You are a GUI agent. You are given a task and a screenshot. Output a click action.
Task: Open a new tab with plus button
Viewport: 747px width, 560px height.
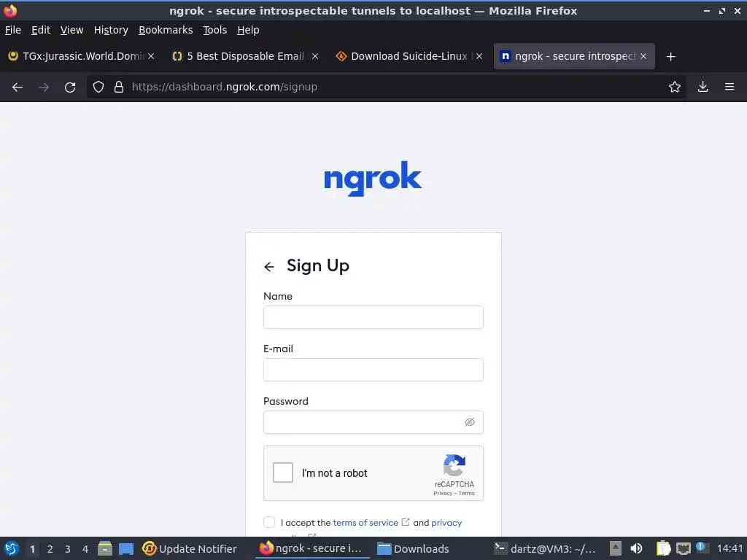(671, 57)
